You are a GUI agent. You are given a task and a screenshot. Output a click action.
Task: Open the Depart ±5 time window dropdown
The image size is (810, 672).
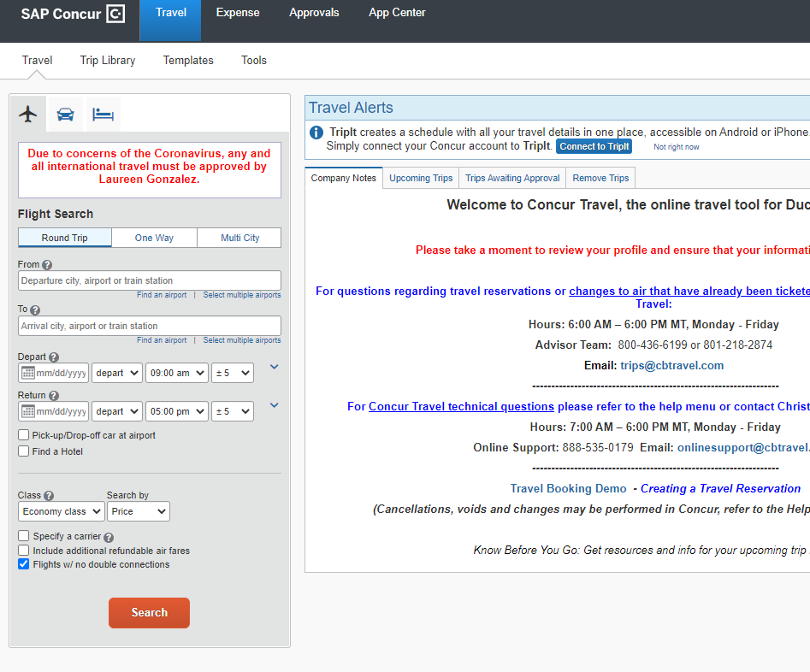[233, 373]
